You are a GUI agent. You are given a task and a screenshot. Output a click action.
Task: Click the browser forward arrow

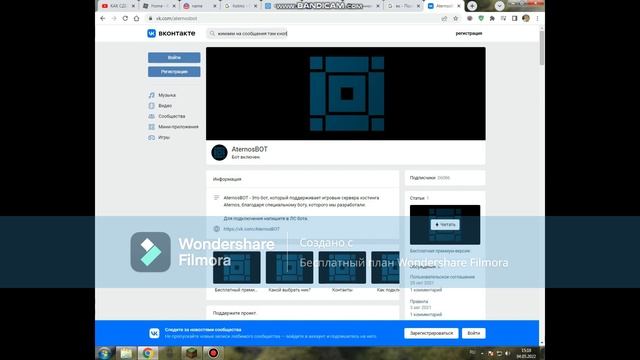tap(114, 18)
